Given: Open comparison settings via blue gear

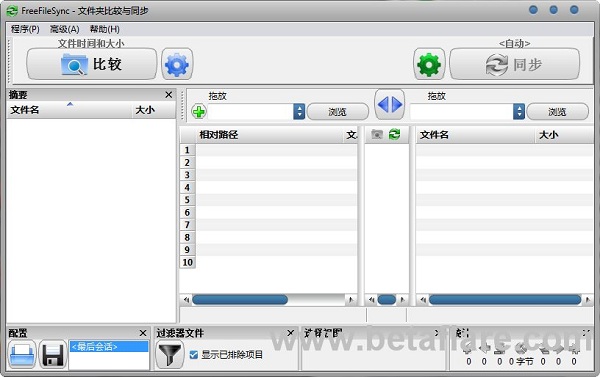Looking at the screenshot, I should [x=177, y=64].
